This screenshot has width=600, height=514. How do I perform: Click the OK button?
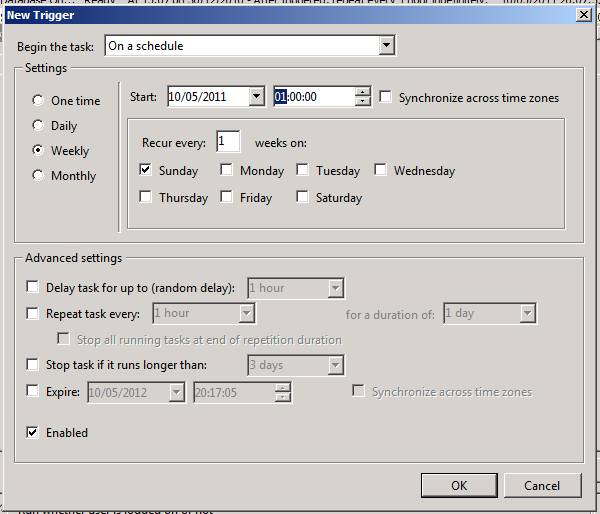pyautogui.click(x=459, y=485)
